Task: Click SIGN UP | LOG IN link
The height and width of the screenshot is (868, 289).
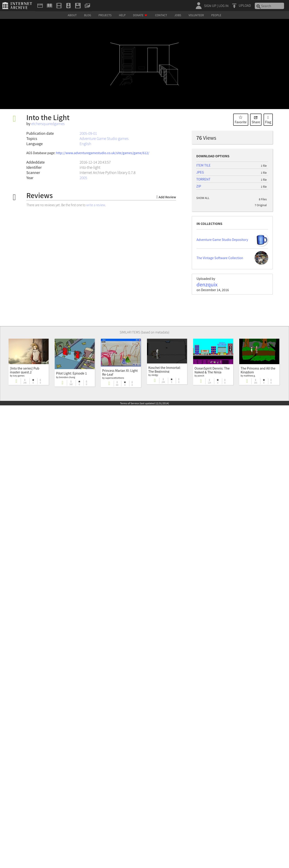Action: (216, 6)
